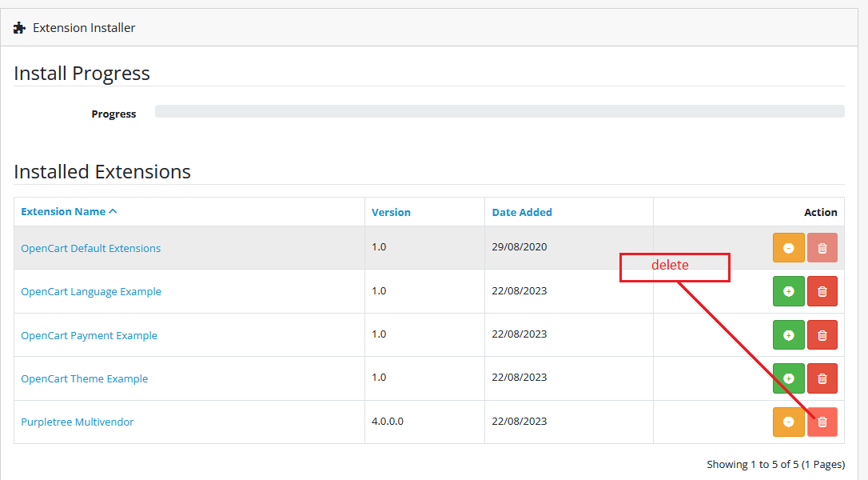Click version 1.0 of OpenCart Language Example
The height and width of the screenshot is (480, 868).
click(x=379, y=291)
